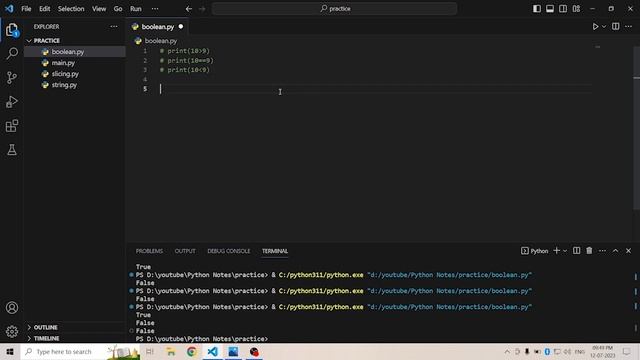This screenshot has width=640, height=360.
Task: Go back using the left arrow
Action: click(189, 9)
